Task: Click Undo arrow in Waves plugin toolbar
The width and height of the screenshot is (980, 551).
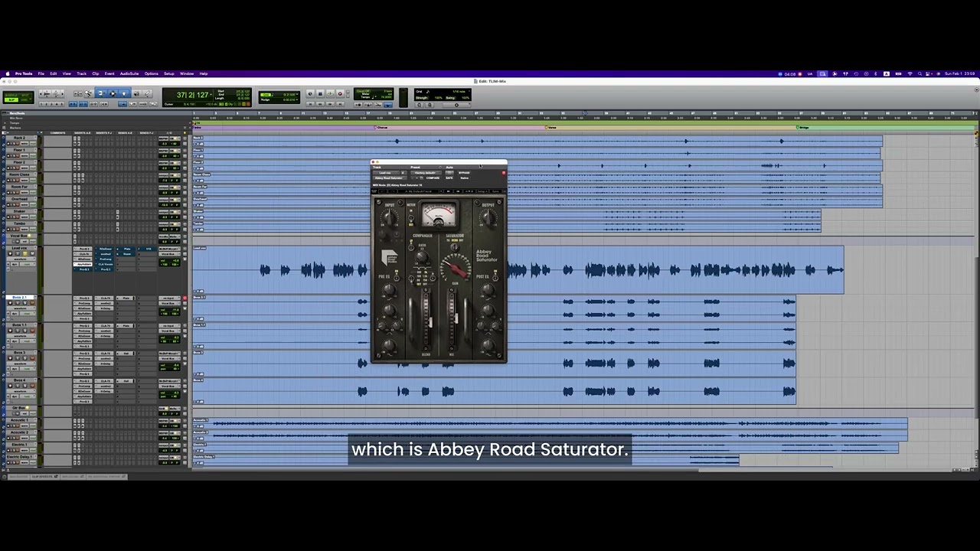Action: point(383,191)
